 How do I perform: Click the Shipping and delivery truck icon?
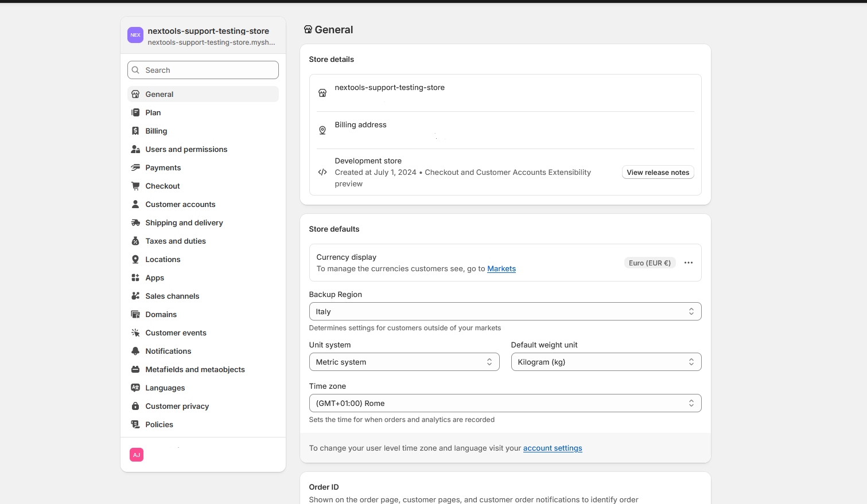point(135,222)
